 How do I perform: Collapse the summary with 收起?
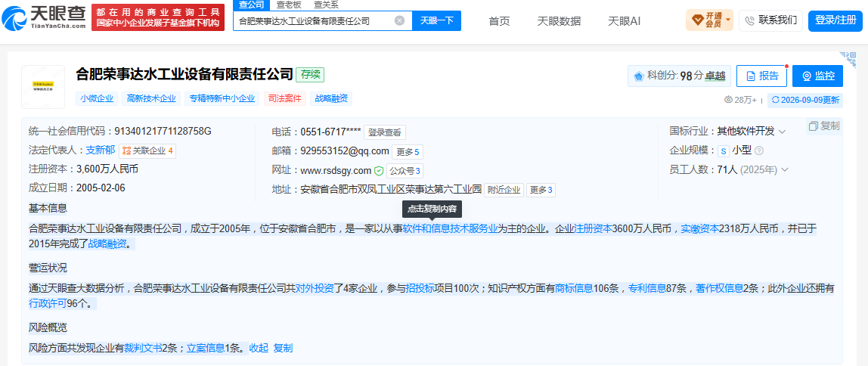pyautogui.click(x=259, y=349)
